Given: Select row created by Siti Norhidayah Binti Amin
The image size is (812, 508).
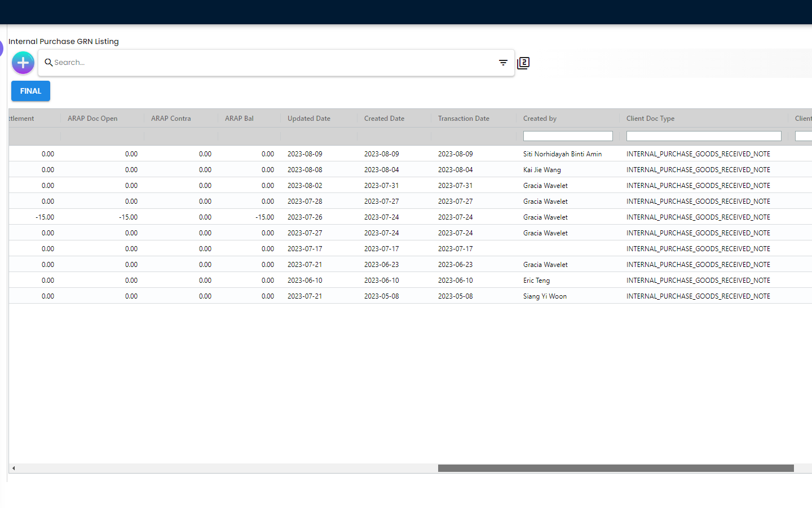Looking at the screenshot, I should 562,154.
